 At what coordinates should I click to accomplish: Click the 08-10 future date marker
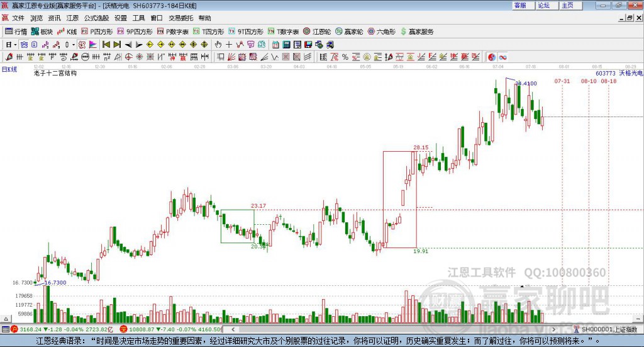(589, 81)
